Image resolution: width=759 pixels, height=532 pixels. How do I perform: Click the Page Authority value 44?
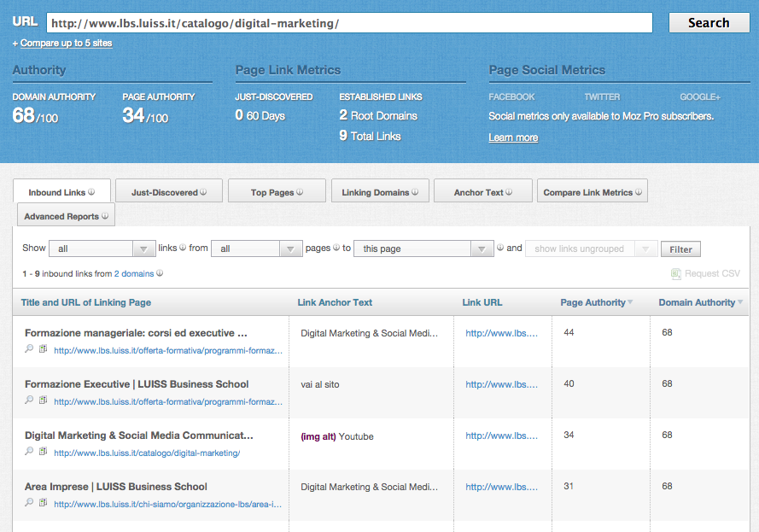pyautogui.click(x=569, y=332)
